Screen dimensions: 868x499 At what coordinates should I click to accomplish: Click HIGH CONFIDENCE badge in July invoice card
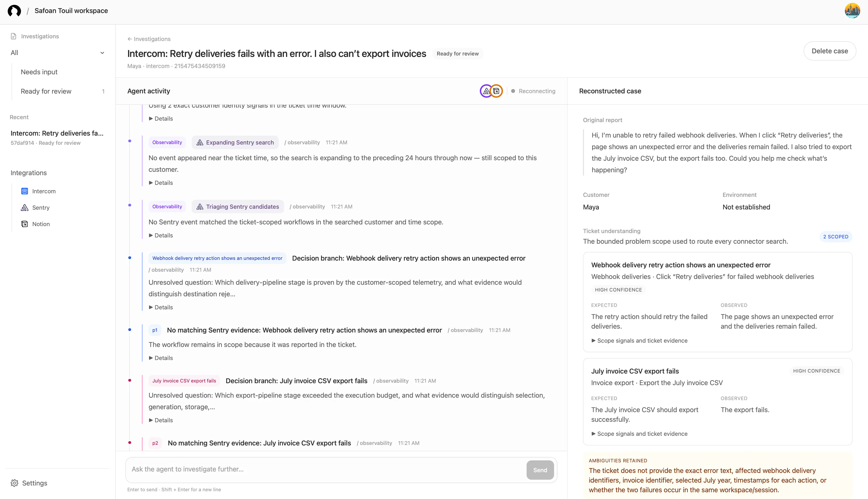[817, 371]
